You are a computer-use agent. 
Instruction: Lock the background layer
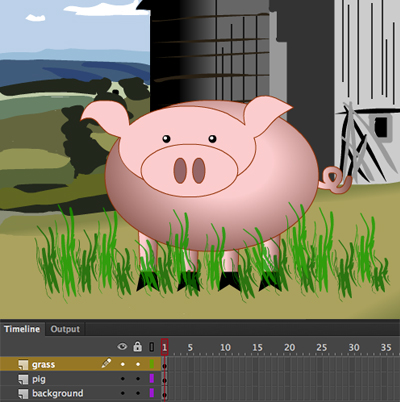(138, 393)
